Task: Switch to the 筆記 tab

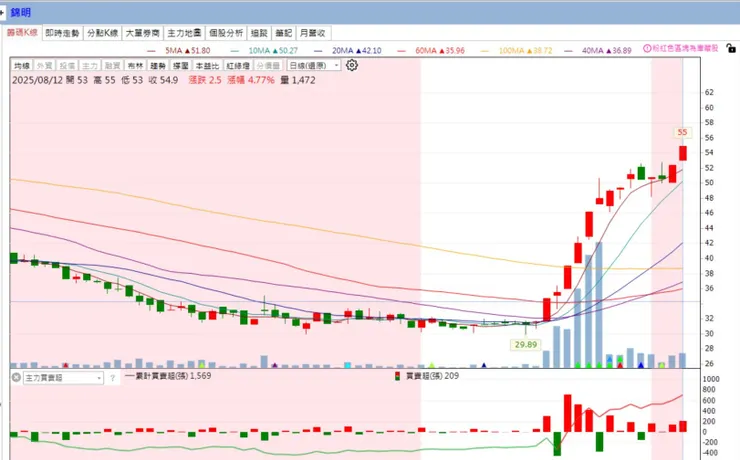Action: point(284,33)
